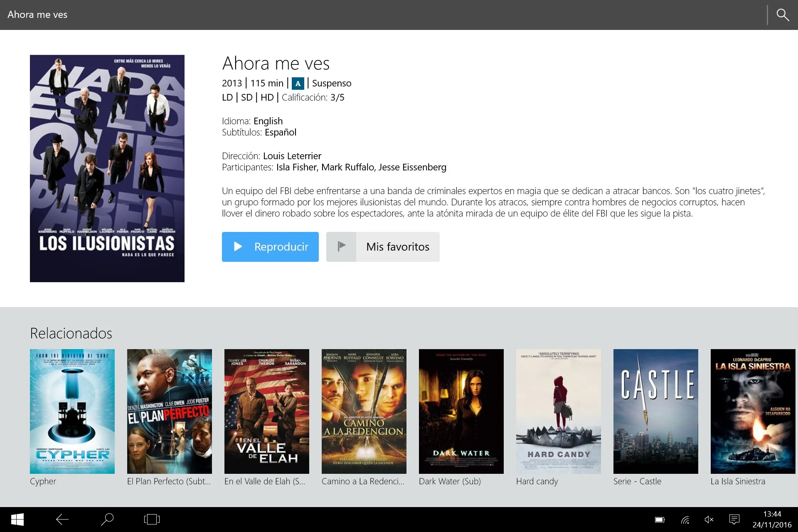Click the battery status tray icon
Viewport: 798px width, 532px height.
(660, 520)
